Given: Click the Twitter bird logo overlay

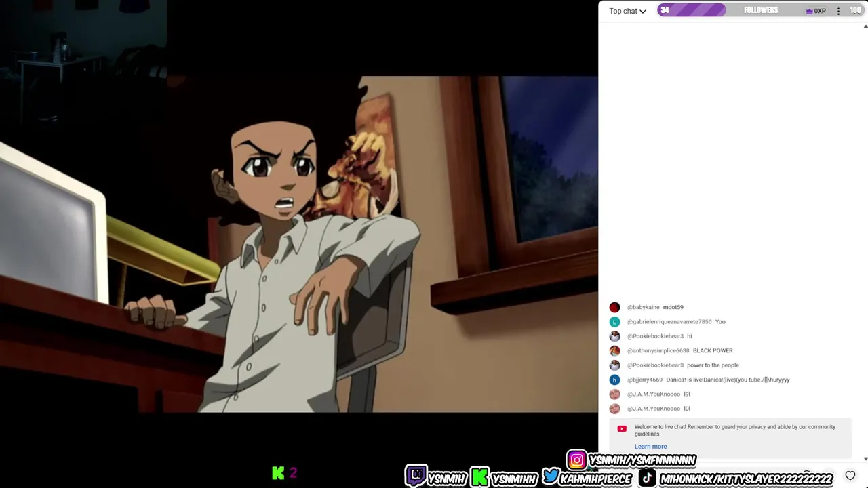Looking at the screenshot, I should (x=551, y=476).
